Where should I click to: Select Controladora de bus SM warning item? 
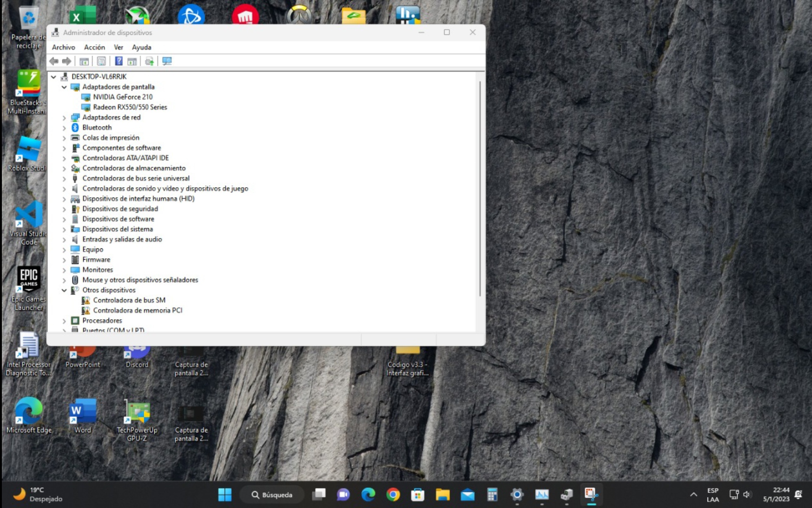(x=129, y=300)
